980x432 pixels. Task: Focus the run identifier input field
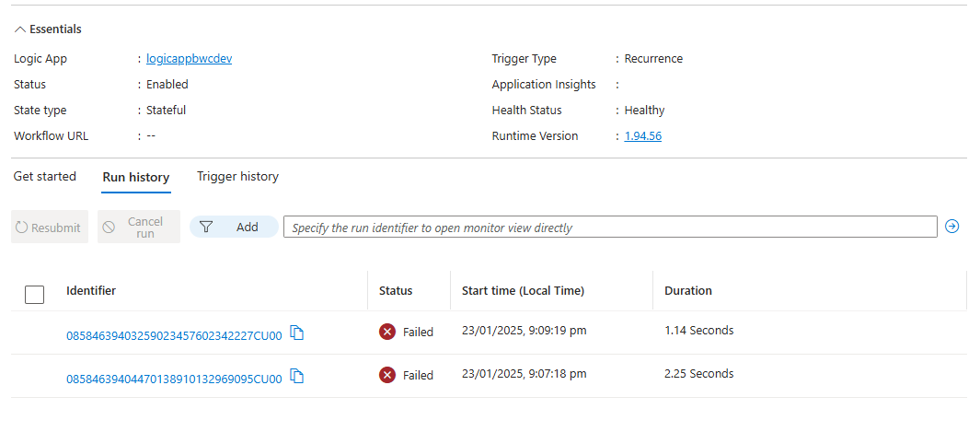click(611, 227)
